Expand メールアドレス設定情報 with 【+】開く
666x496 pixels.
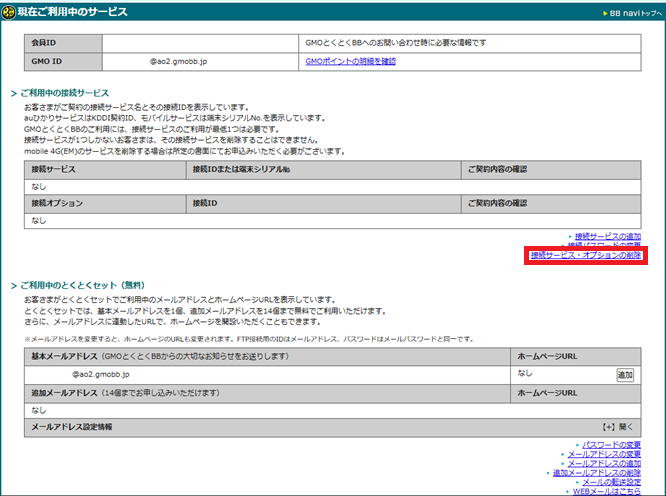622,426
